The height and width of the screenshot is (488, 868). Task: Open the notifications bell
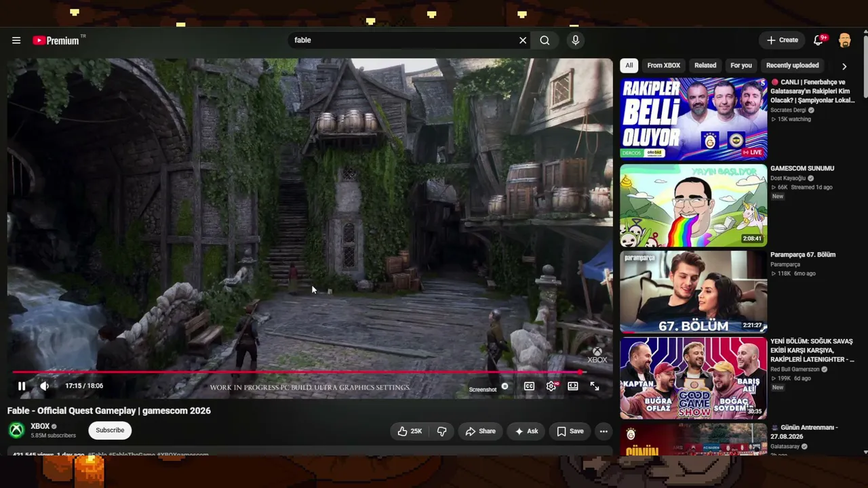818,41
